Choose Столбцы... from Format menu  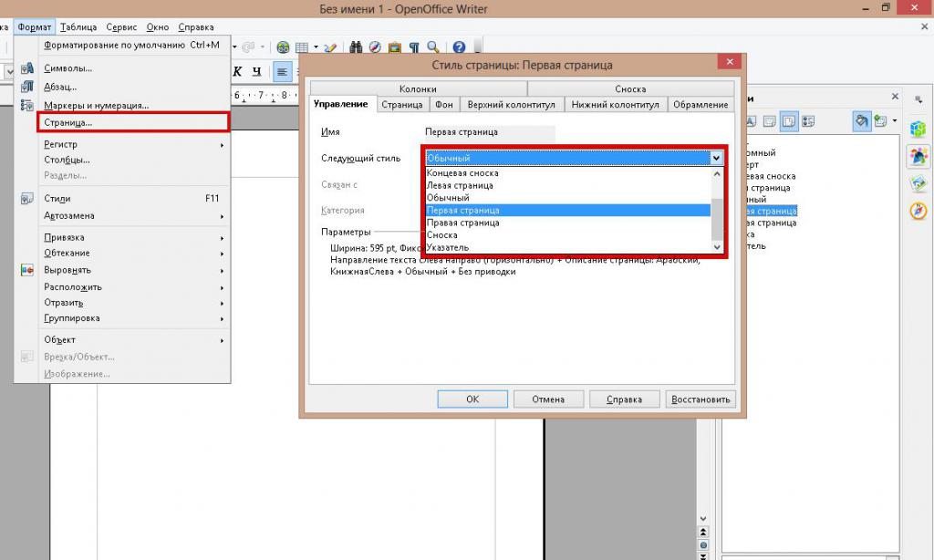133,160
